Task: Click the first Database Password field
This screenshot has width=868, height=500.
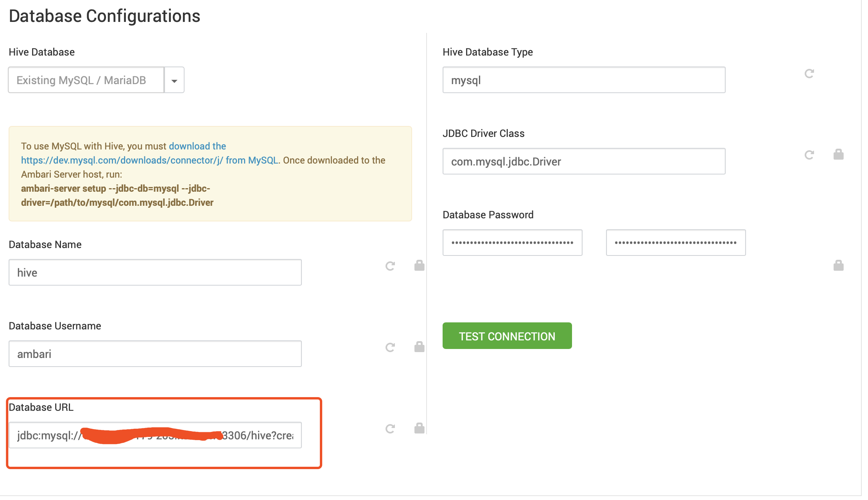Action: point(512,243)
